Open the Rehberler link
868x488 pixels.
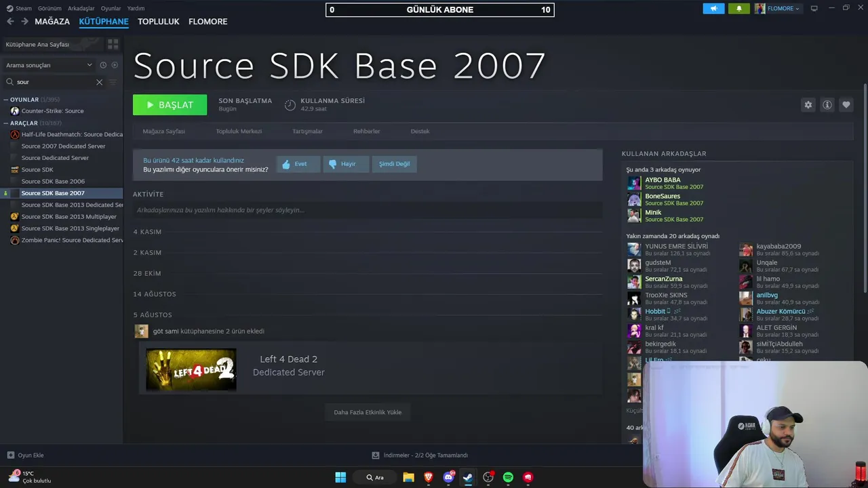tap(366, 131)
